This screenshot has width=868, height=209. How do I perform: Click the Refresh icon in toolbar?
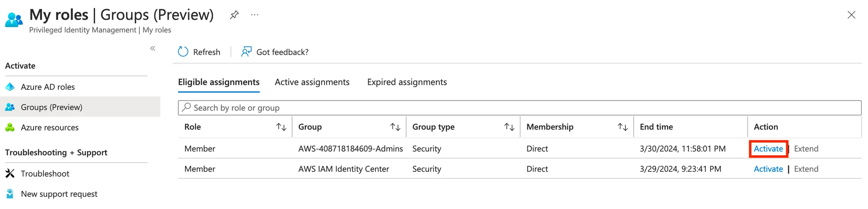pyautogui.click(x=183, y=52)
